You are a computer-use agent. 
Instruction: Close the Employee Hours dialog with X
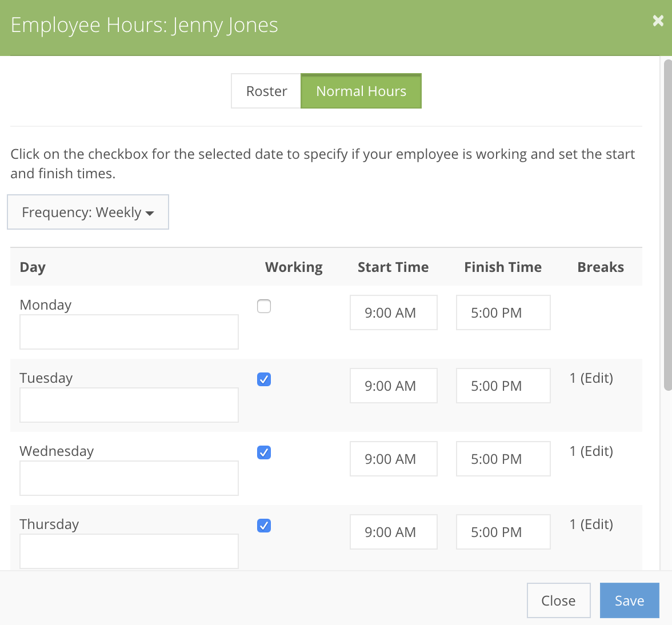pyautogui.click(x=658, y=21)
